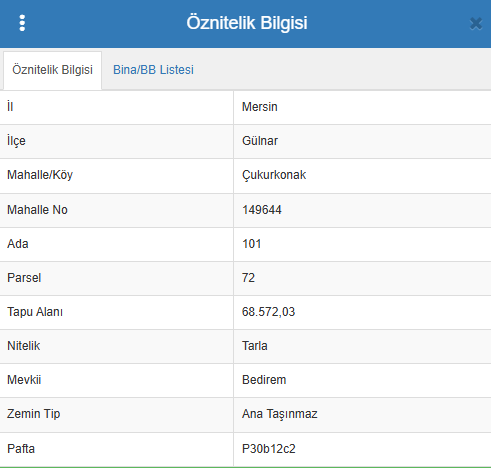Click the Ada value 101

click(x=252, y=244)
